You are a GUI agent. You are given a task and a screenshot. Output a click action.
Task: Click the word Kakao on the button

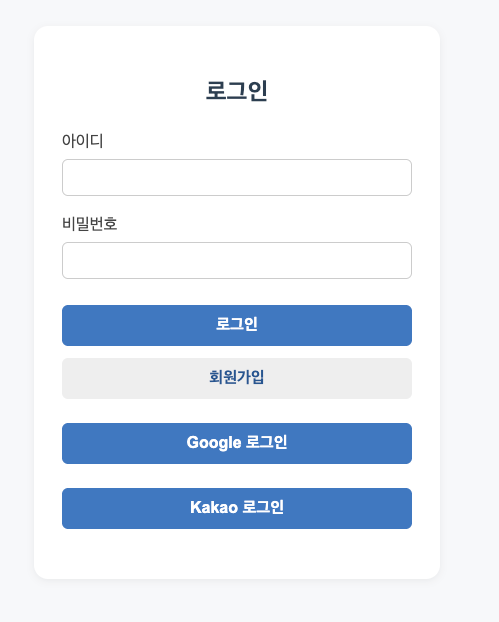[214, 507]
